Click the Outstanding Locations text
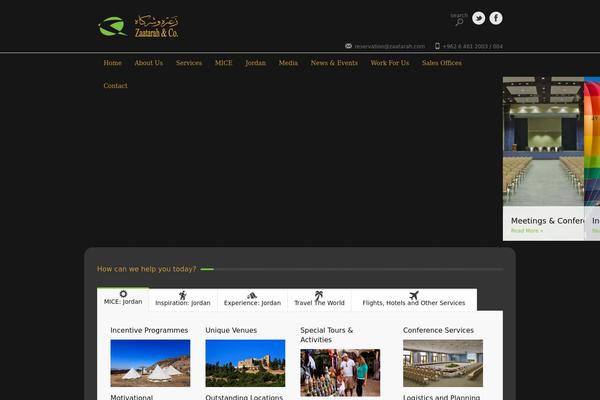The height and width of the screenshot is (400, 600). (244, 397)
